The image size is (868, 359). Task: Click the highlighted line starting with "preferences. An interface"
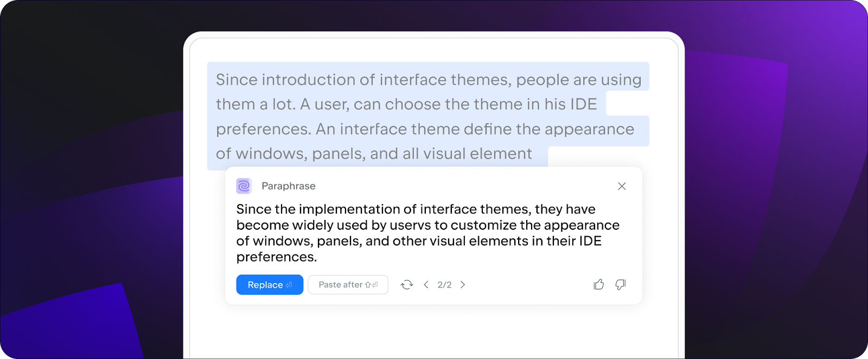pos(425,129)
